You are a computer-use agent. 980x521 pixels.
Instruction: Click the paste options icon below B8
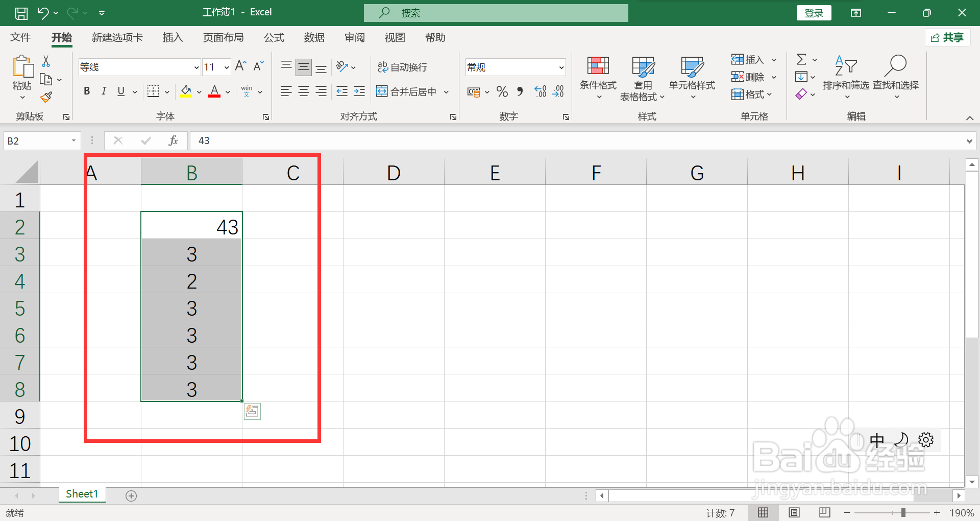[252, 411]
